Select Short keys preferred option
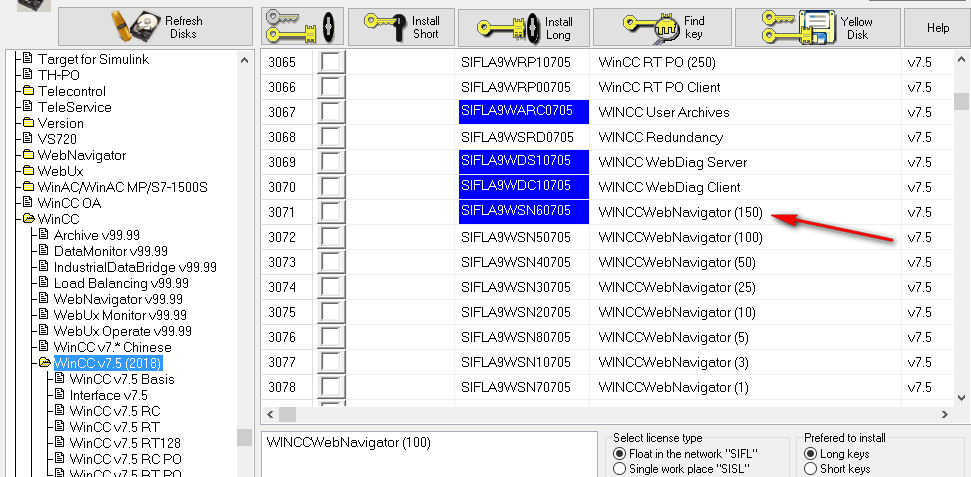Viewport: 971px width, 477px height. pyautogui.click(x=810, y=469)
